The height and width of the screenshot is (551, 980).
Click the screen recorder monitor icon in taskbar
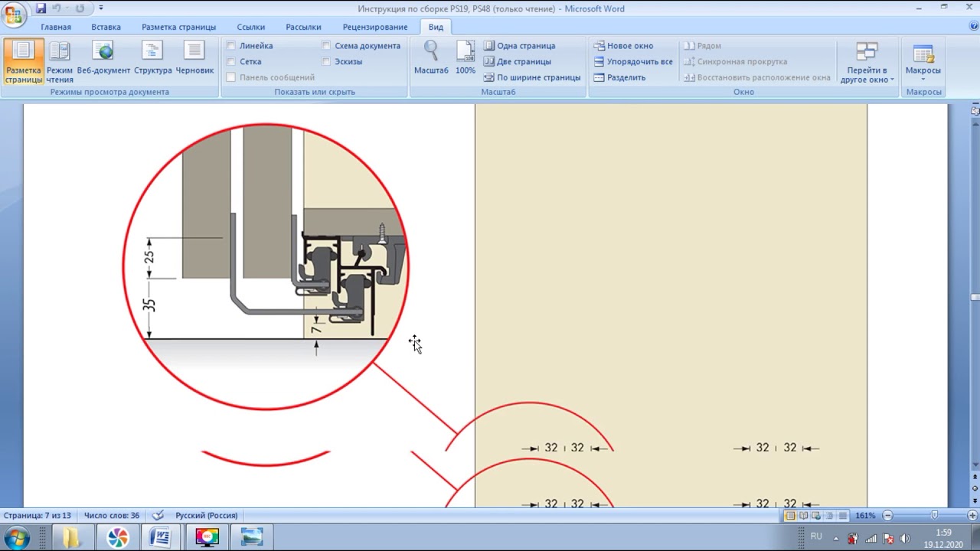207,537
